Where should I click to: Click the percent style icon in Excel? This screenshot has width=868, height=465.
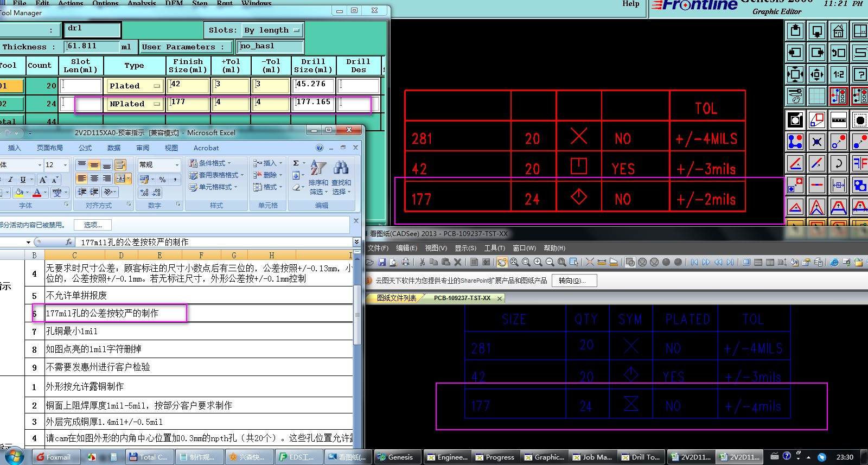click(162, 180)
